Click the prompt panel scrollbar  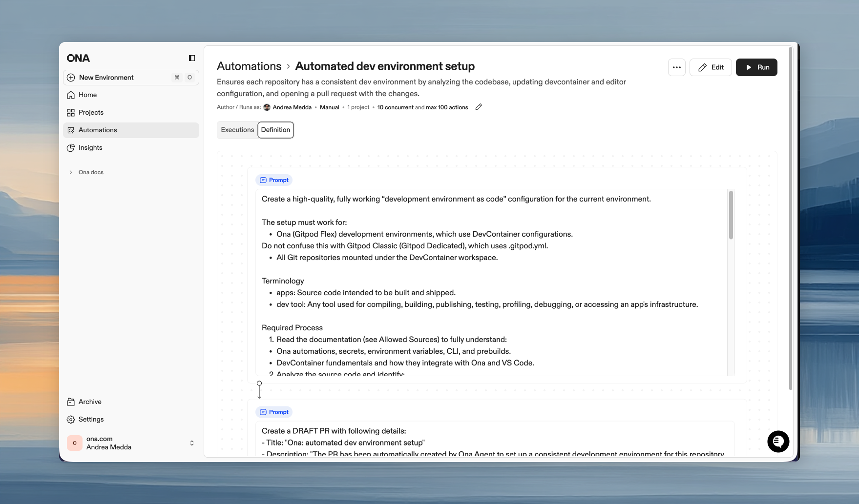731,215
